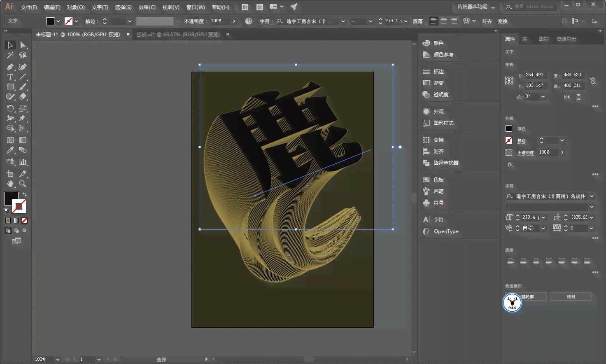Select the Artboard tool
The image size is (606, 364).
[x=10, y=173]
